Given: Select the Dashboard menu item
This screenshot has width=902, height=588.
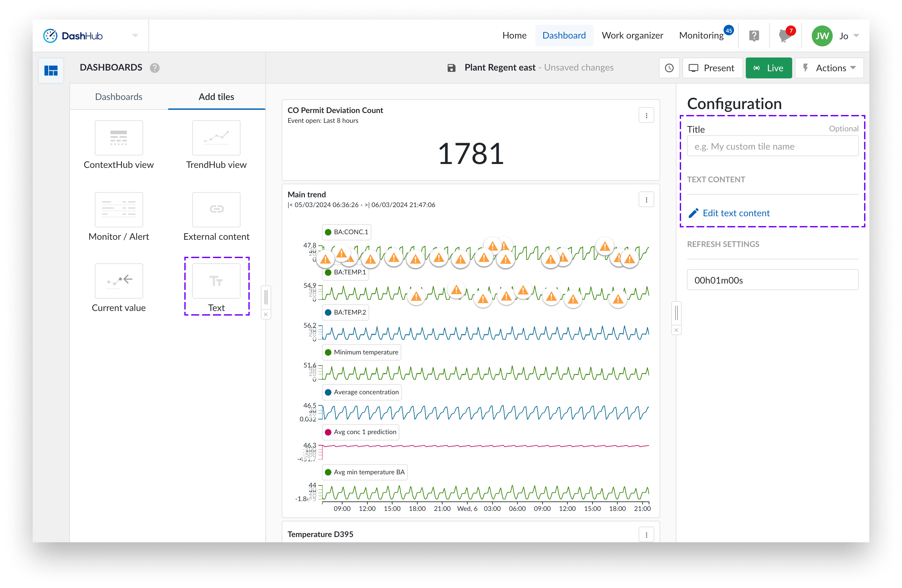Looking at the screenshot, I should (x=564, y=35).
